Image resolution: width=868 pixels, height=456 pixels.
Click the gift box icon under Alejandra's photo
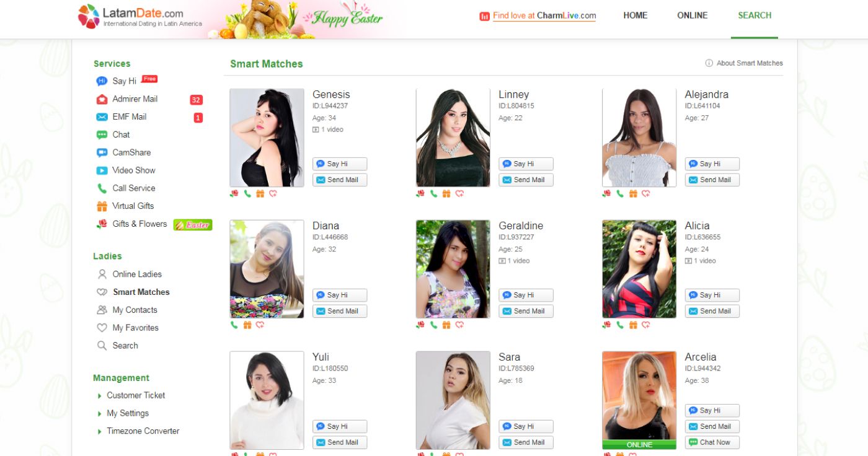tap(632, 193)
